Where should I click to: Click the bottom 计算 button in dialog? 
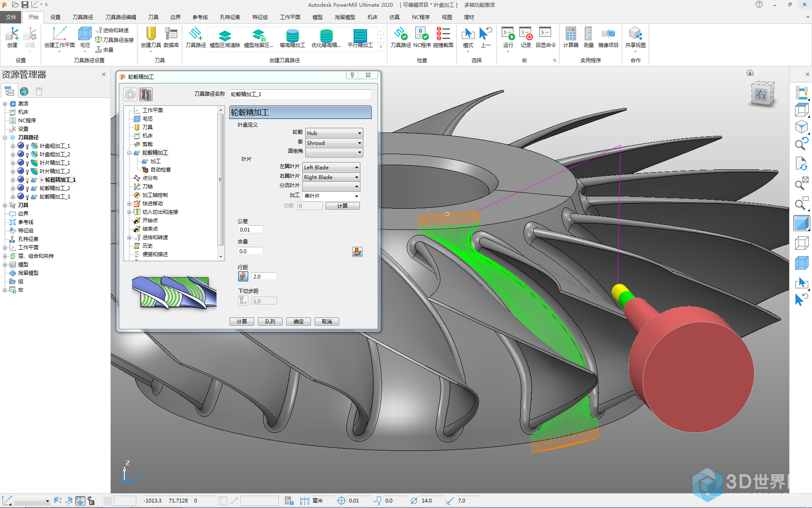point(242,322)
